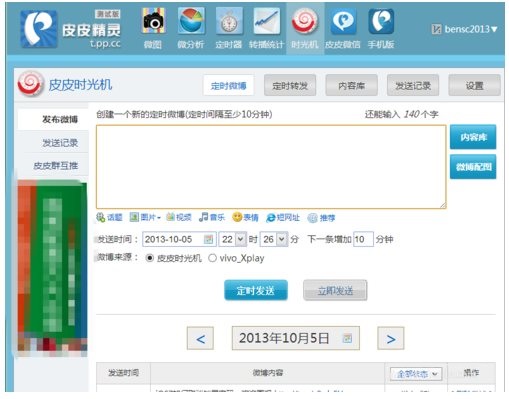The image size is (509, 399).
Task: Go to the next day arrow
Action: (x=391, y=338)
